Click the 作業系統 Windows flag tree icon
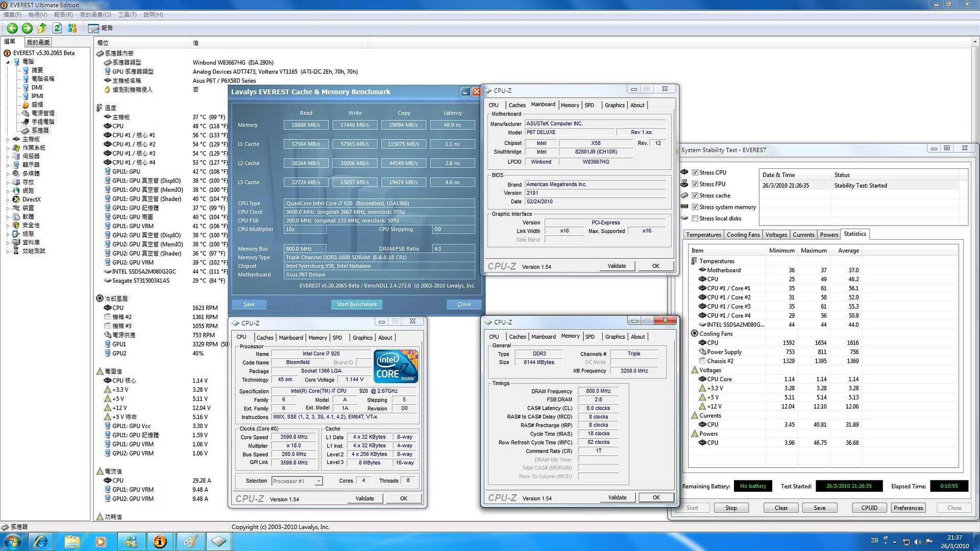This screenshot has height=551, width=980. tap(16, 148)
